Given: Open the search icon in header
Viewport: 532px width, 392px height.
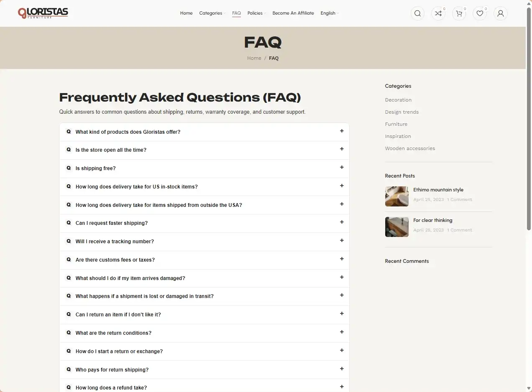Looking at the screenshot, I should pos(417,13).
